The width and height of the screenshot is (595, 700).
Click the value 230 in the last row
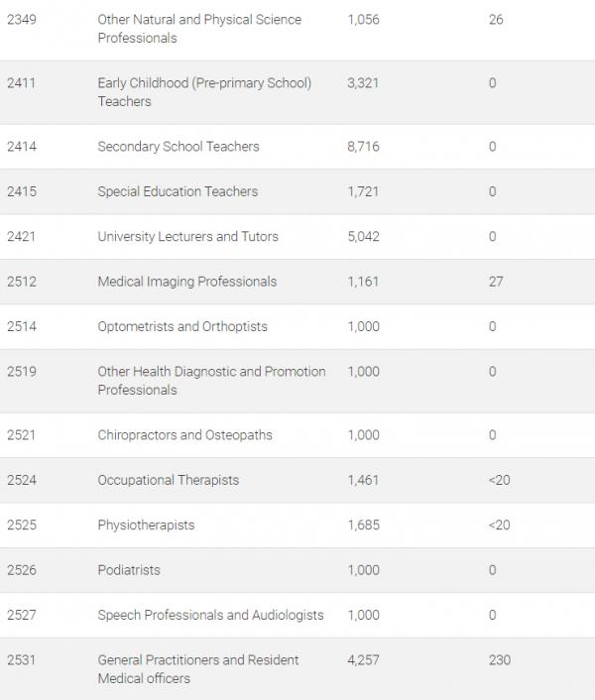500,660
